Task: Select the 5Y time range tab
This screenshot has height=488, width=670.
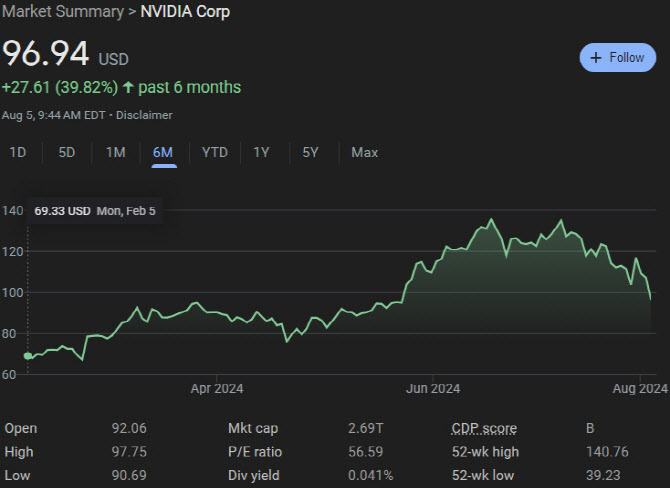Action: pyautogui.click(x=311, y=153)
